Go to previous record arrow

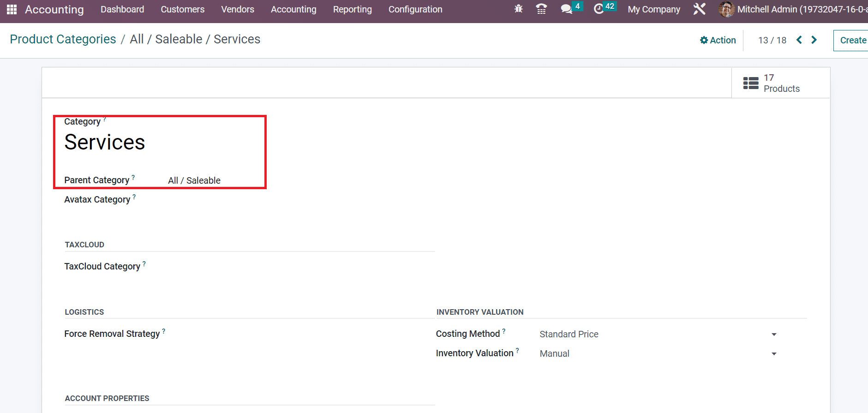click(x=799, y=40)
